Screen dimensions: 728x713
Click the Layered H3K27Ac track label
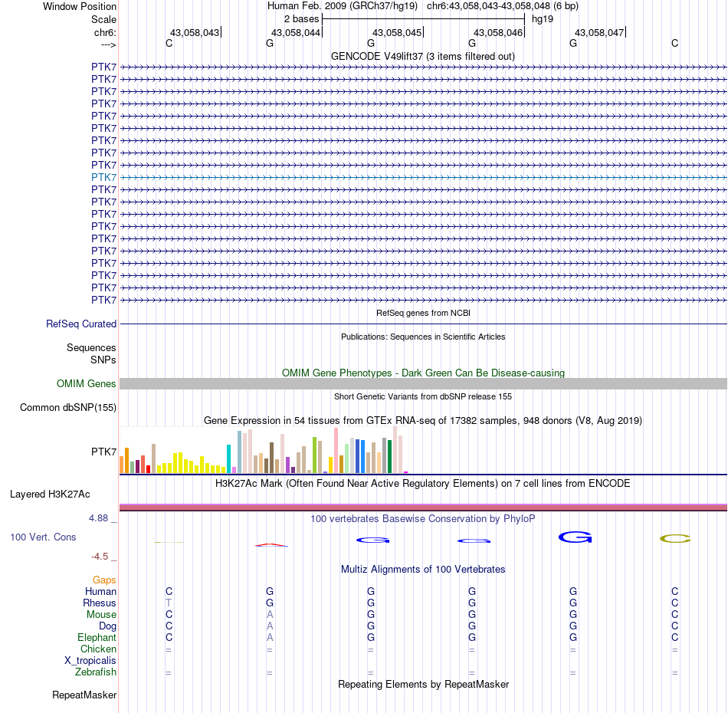50,495
